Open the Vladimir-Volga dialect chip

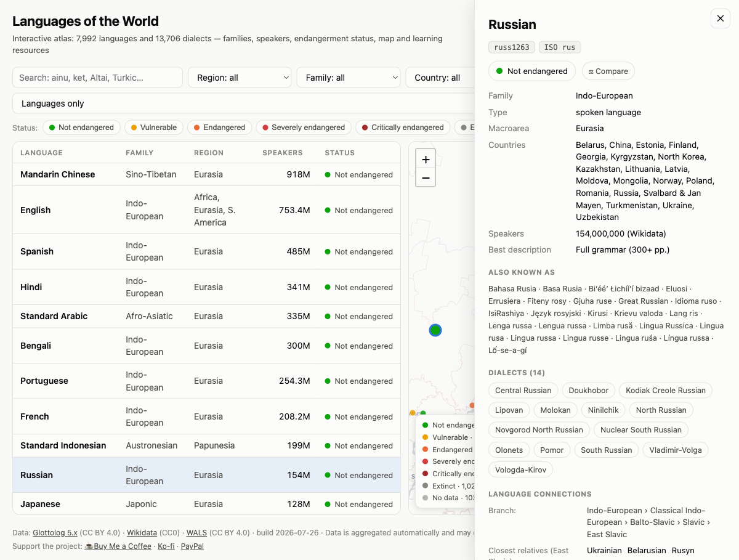(x=676, y=450)
